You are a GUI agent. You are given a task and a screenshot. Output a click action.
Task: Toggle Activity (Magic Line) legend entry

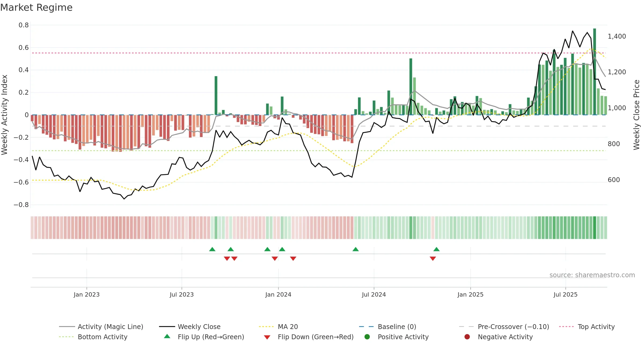[101, 327]
